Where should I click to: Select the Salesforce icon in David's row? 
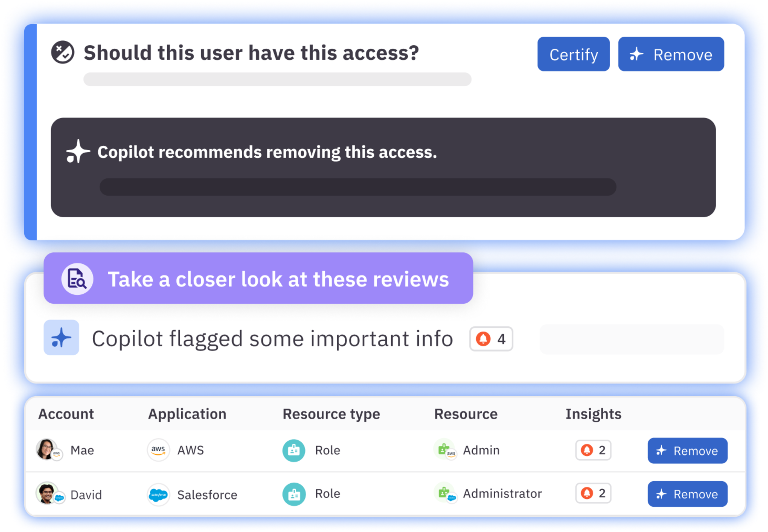[x=158, y=494]
